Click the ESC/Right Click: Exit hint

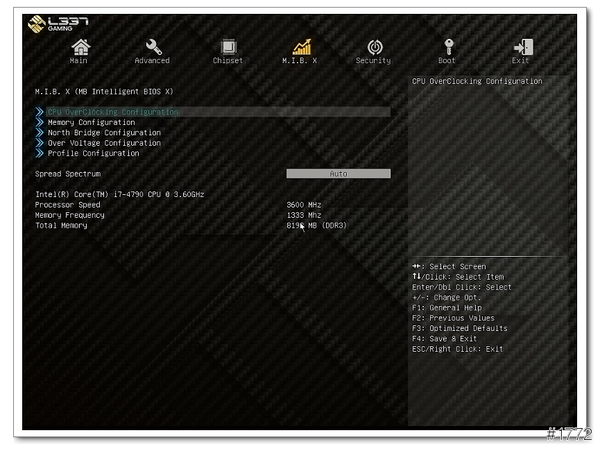[457, 349]
